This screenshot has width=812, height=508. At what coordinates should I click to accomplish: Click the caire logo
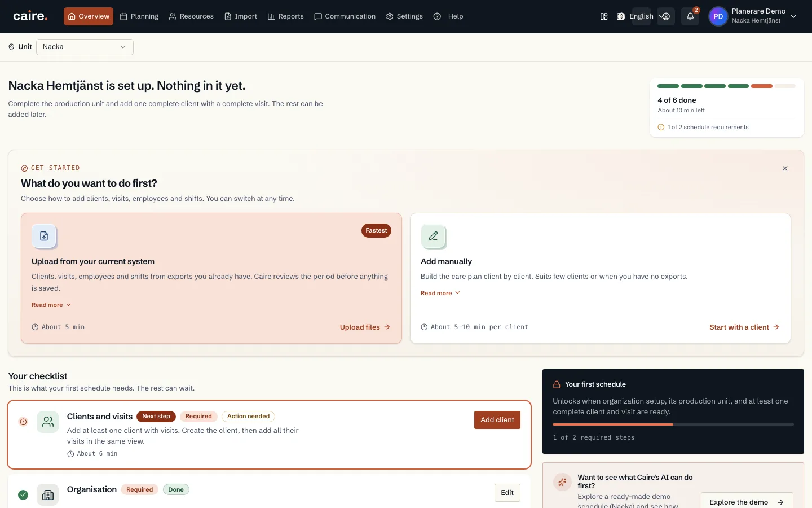click(x=30, y=16)
